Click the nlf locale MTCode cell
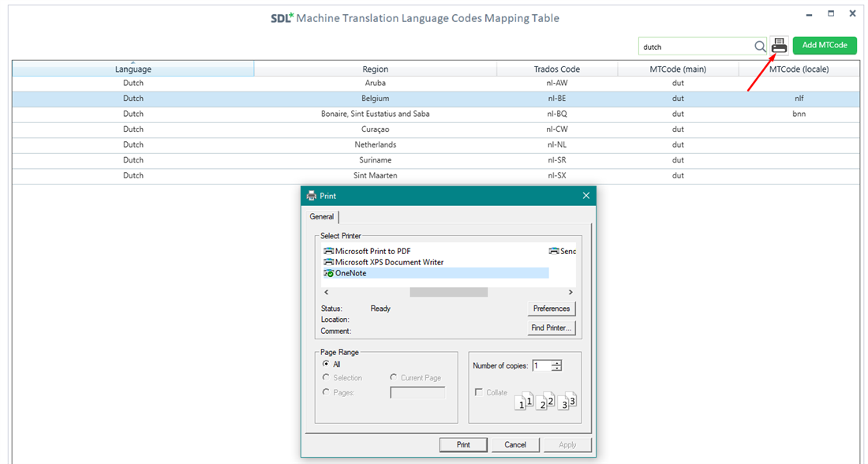Viewport: 868px width, 464px height. [799, 99]
